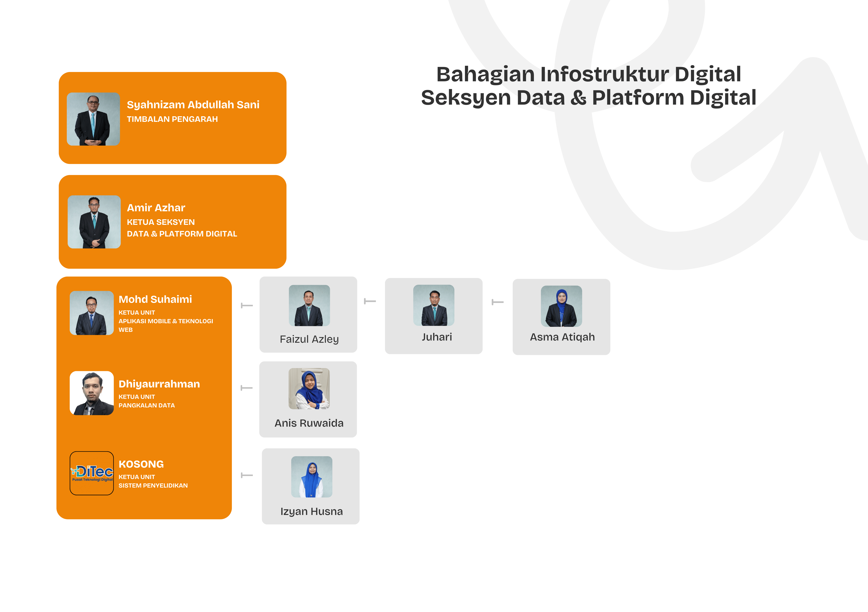Select the "KETUA SEKSYEN" text under Amir Azhar
Viewport: 868px width, 612px height.
161,222
